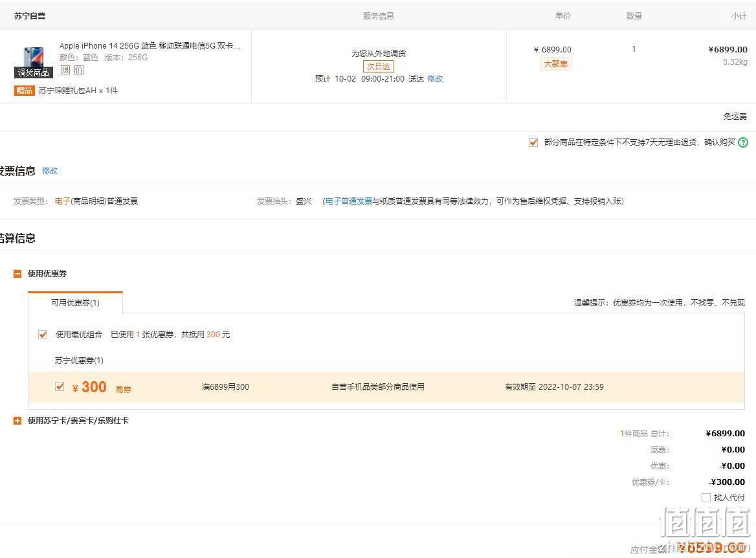
Task: Click the 免运费 free shipping text
Action: pos(735,117)
